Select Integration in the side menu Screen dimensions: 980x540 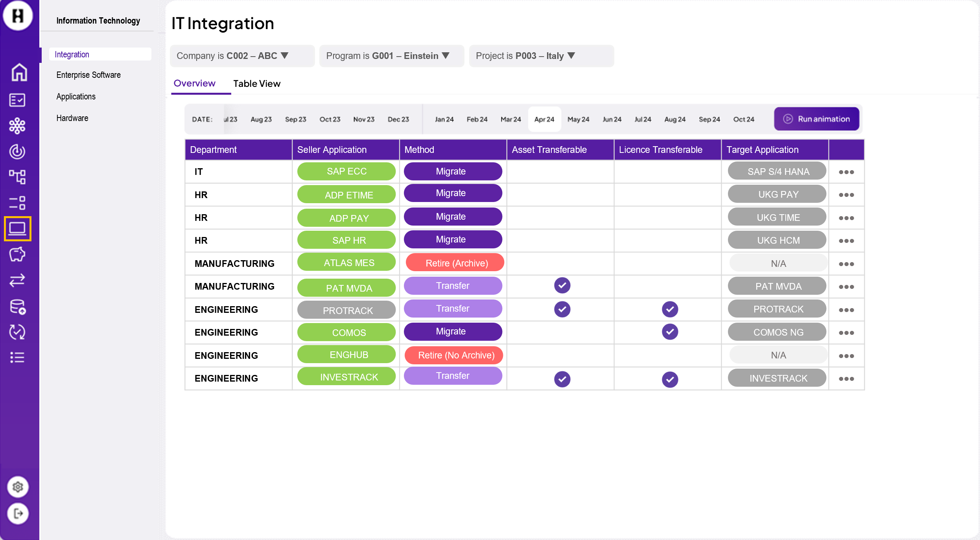(100, 54)
